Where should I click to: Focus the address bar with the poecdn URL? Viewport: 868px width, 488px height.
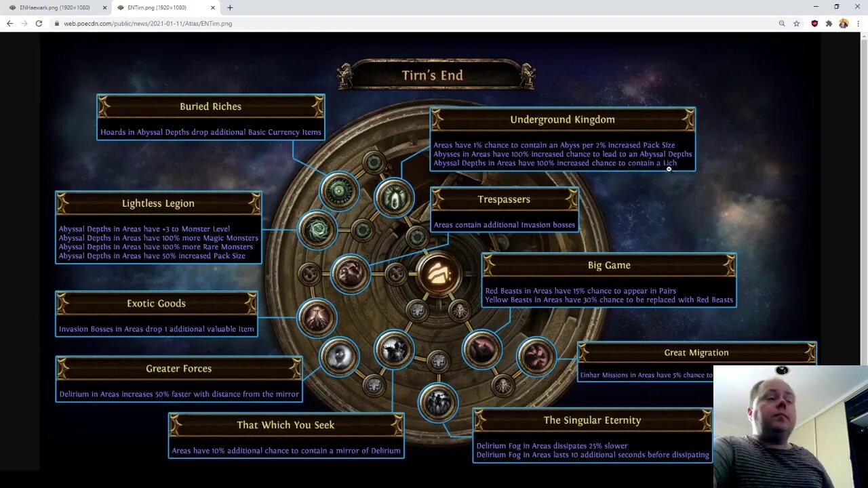(x=414, y=23)
